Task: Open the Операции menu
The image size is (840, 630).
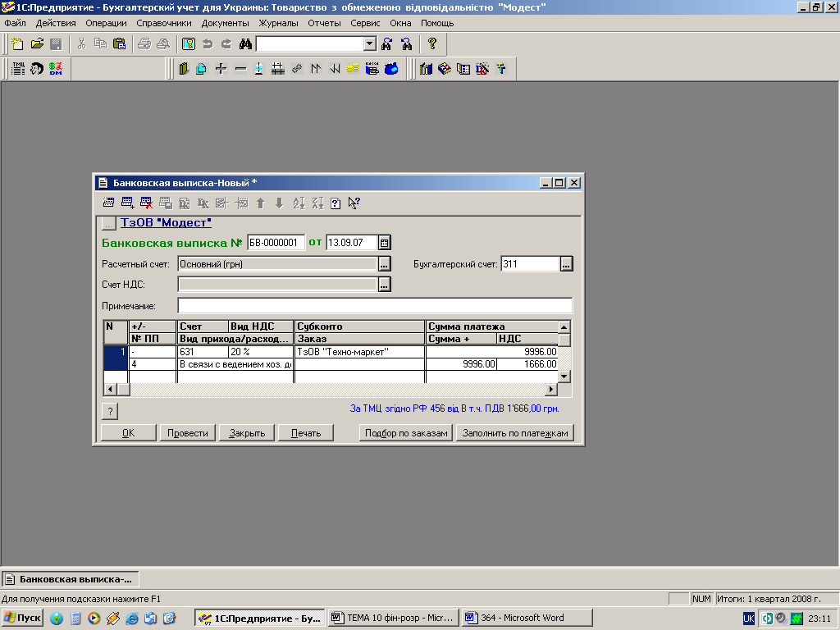Action: pos(106,23)
